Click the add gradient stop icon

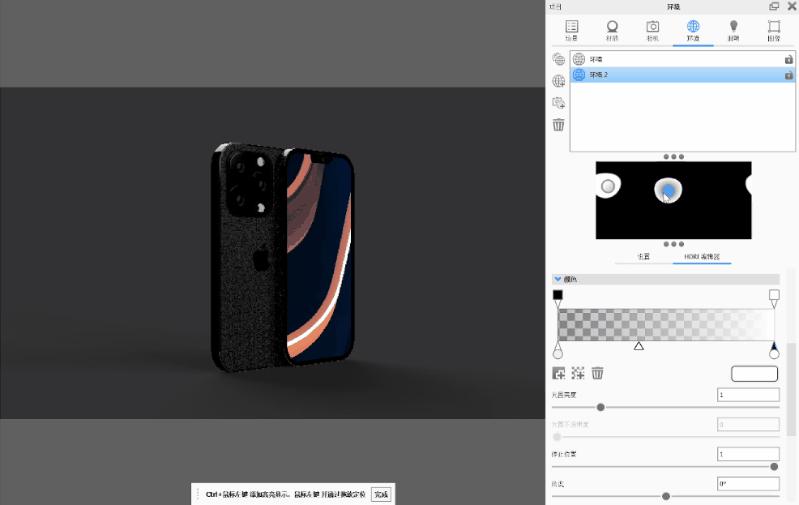pyautogui.click(x=559, y=373)
